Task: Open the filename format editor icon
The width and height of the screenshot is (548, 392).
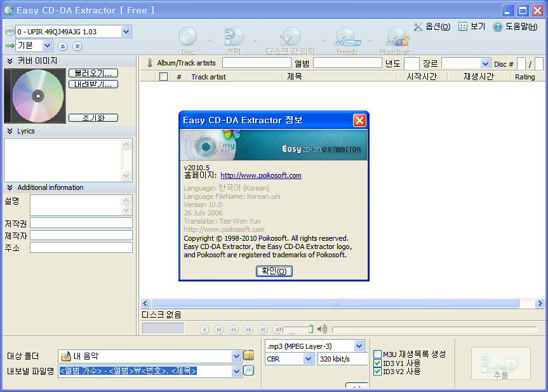Action: 248,370
